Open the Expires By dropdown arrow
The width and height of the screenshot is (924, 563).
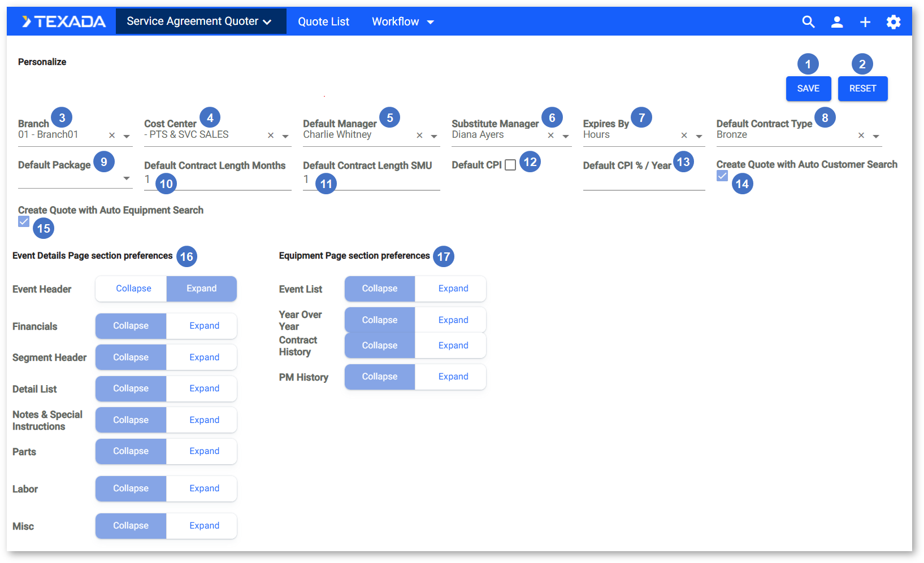[x=699, y=136]
